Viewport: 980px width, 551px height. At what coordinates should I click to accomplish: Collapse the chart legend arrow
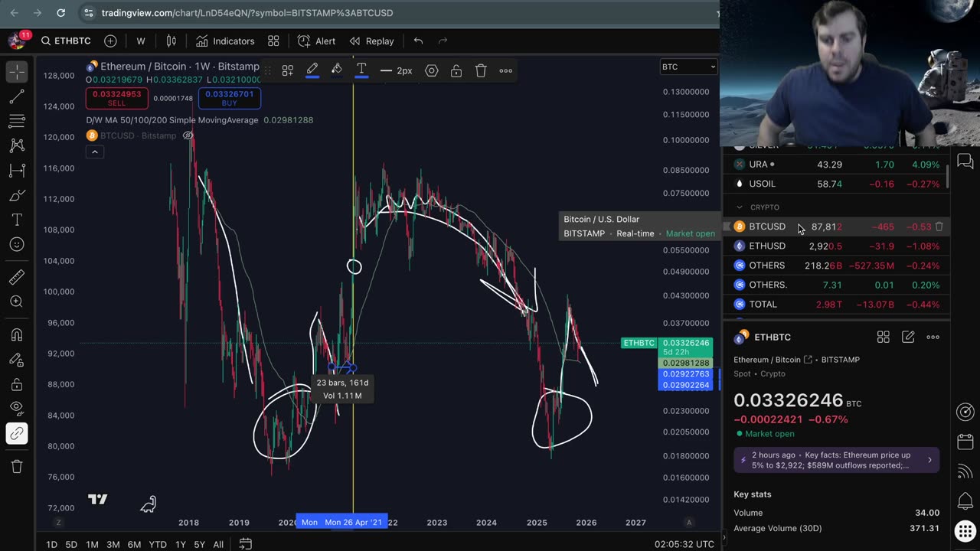pyautogui.click(x=94, y=152)
